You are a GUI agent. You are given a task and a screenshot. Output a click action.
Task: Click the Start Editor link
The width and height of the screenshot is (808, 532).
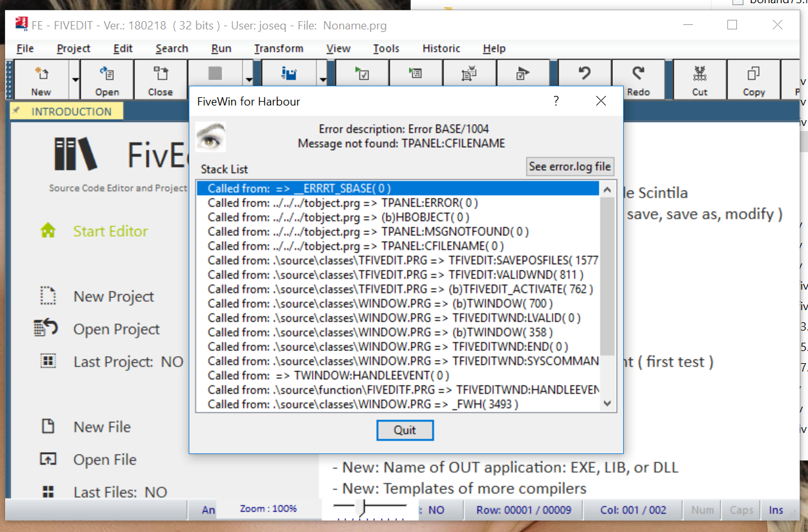(x=111, y=231)
